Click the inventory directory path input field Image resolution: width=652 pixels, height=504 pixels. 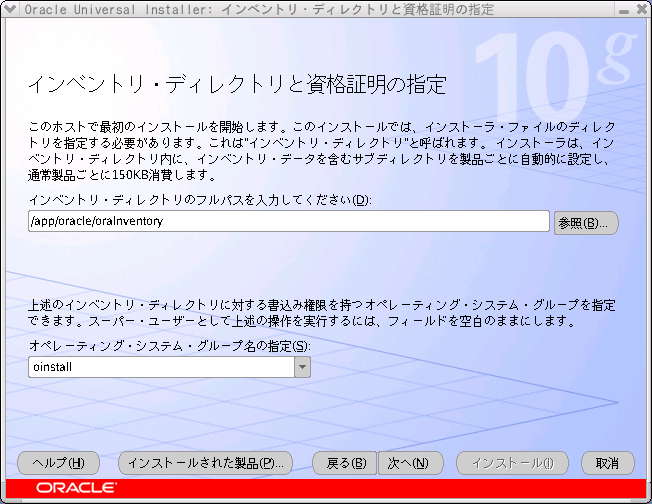289,221
